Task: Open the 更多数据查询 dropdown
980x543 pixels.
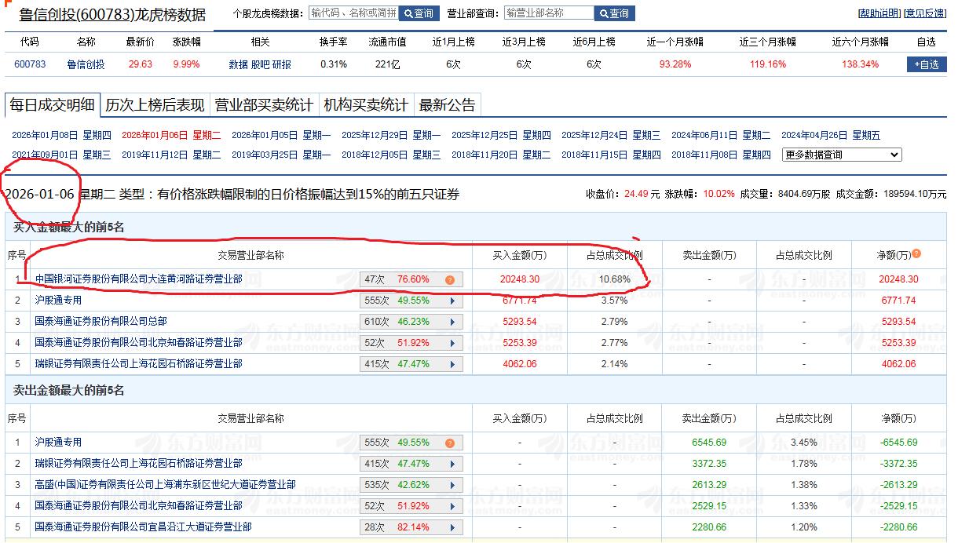Action: pyautogui.click(x=842, y=155)
